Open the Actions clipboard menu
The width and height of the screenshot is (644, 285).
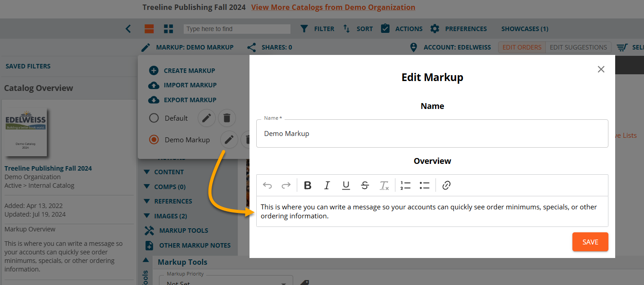tap(401, 29)
